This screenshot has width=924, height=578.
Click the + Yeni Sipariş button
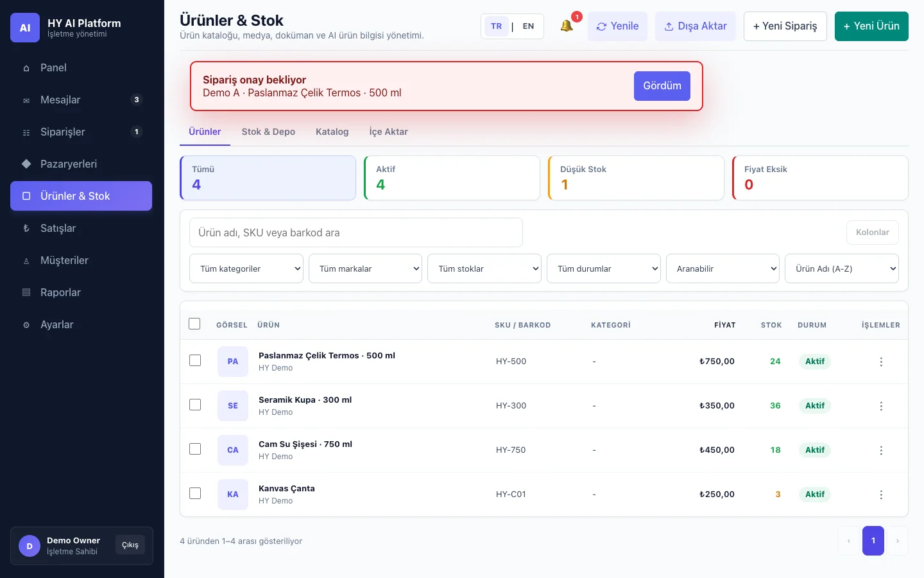(785, 26)
